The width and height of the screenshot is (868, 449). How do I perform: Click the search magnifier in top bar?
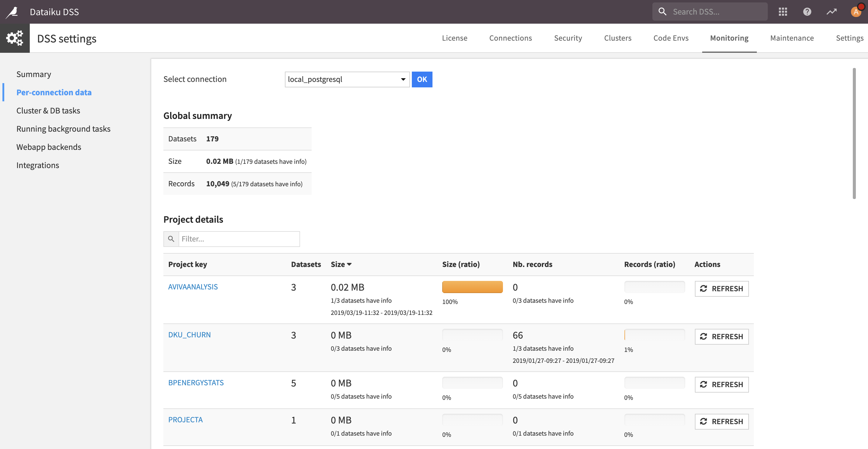click(x=662, y=12)
